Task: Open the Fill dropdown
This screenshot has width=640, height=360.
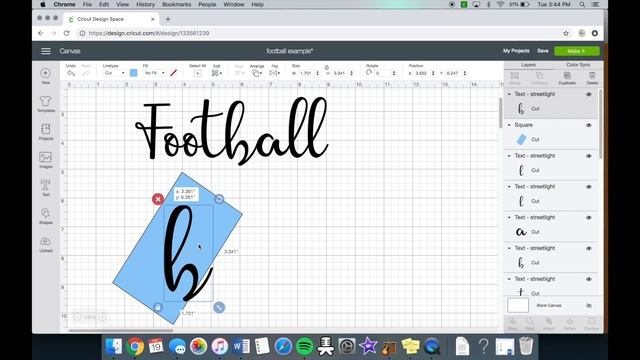Action: 154,73
